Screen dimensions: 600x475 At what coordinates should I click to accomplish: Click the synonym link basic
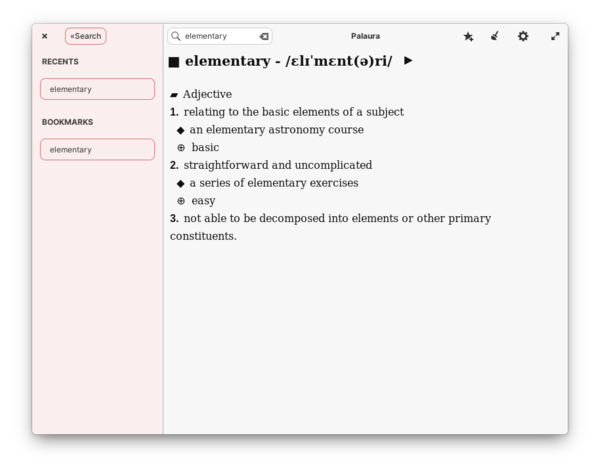205,147
